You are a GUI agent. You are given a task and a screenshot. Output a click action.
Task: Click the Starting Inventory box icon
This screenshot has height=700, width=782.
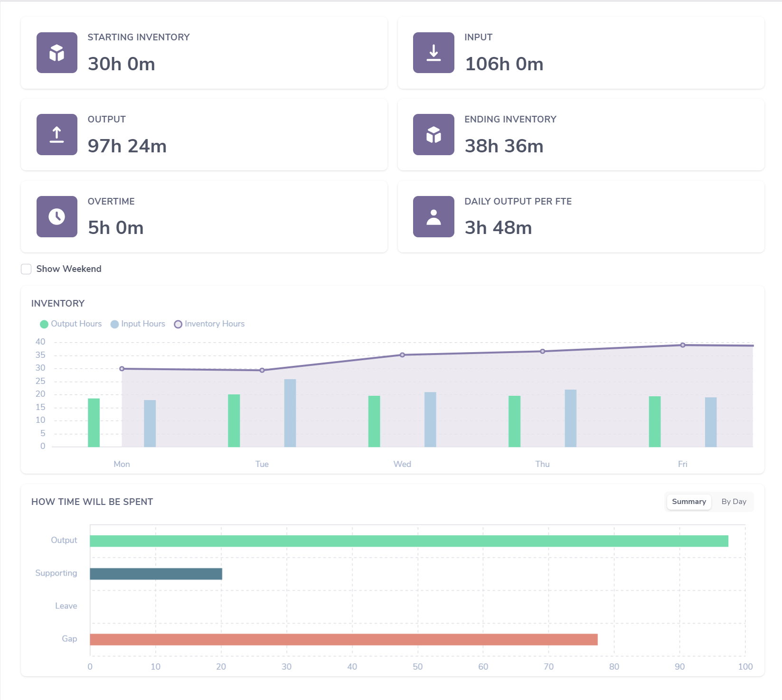pos(57,53)
